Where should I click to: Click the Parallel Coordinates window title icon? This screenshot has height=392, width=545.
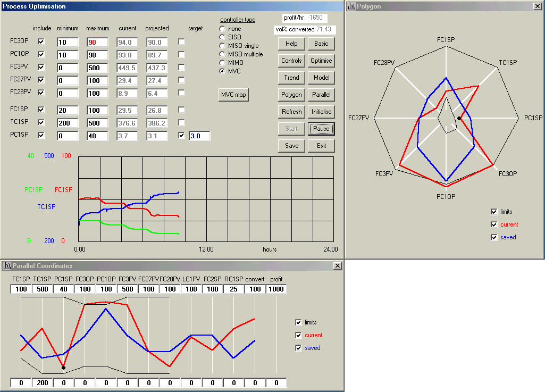coord(7,265)
